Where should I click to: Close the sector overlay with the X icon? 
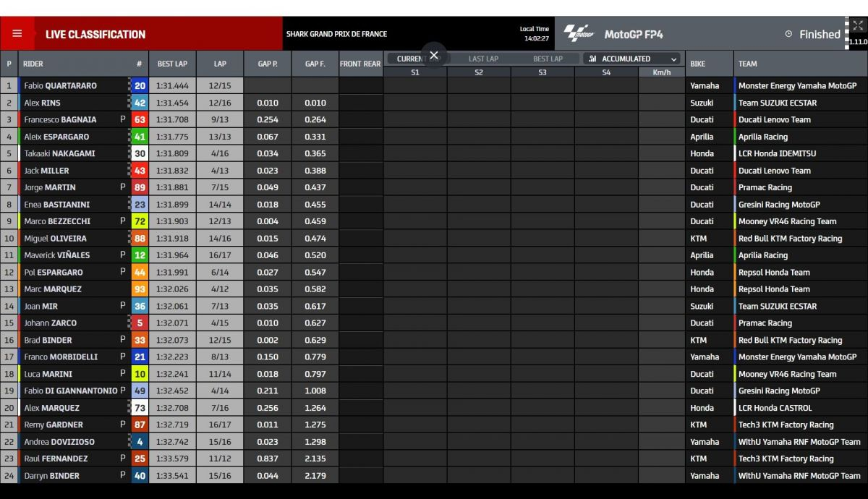(x=433, y=55)
